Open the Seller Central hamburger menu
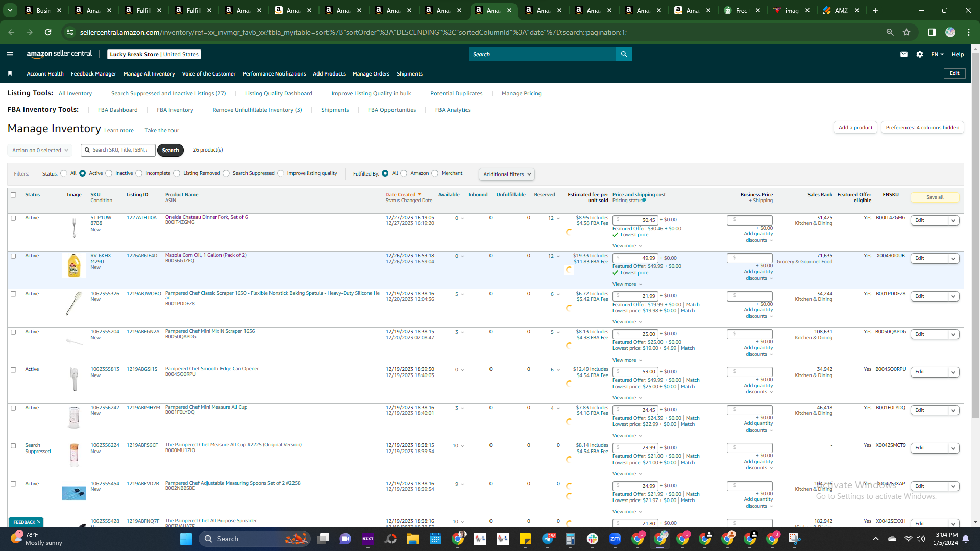980x551 pixels. [10, 54]
